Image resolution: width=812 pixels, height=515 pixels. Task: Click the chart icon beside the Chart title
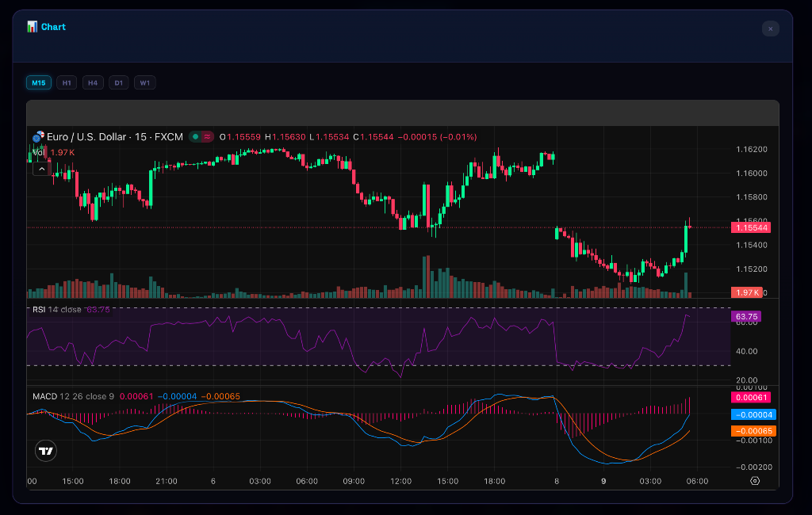click(32, 27)
